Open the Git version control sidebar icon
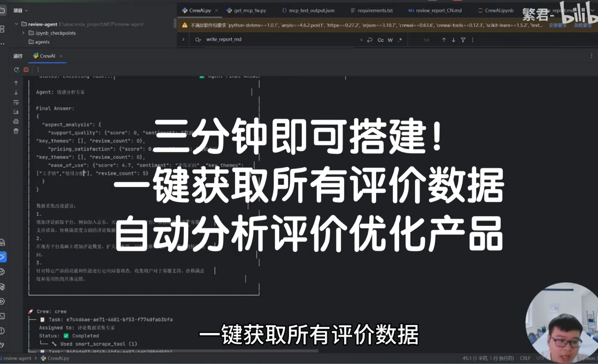 tap(3, 345)
